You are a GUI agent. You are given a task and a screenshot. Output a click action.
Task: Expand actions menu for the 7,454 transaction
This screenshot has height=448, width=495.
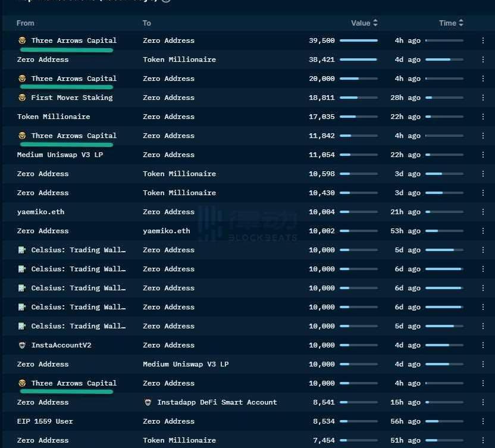pos(483,440)
